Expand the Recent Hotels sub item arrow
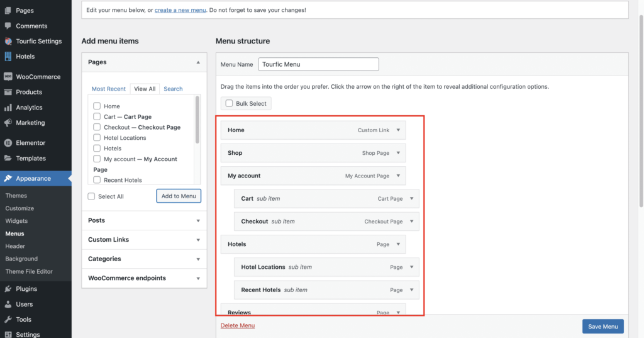 (x=411, y=290)
